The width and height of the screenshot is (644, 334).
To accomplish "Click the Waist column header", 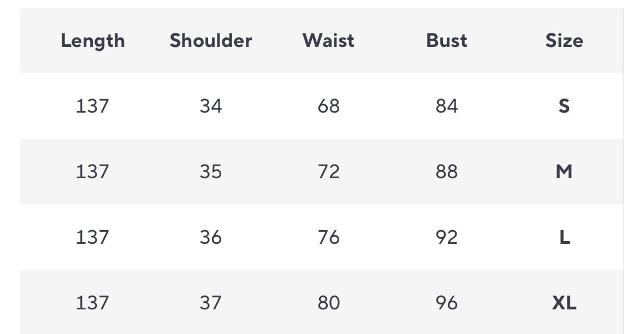I will pos(328,41).
